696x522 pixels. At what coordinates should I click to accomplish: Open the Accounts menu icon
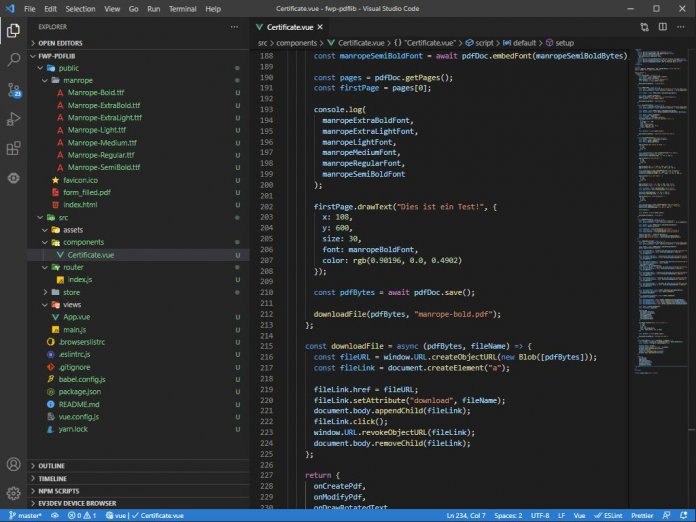(13, 464)
